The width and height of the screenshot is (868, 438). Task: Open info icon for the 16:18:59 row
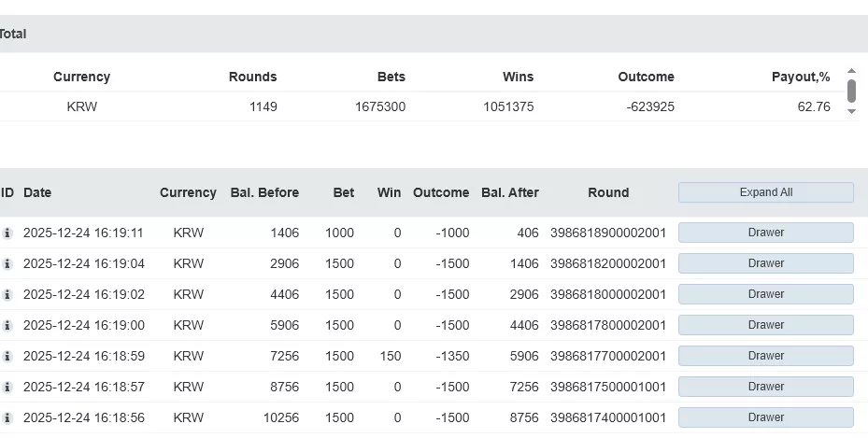pyautogui.click(x=7, y=357)
